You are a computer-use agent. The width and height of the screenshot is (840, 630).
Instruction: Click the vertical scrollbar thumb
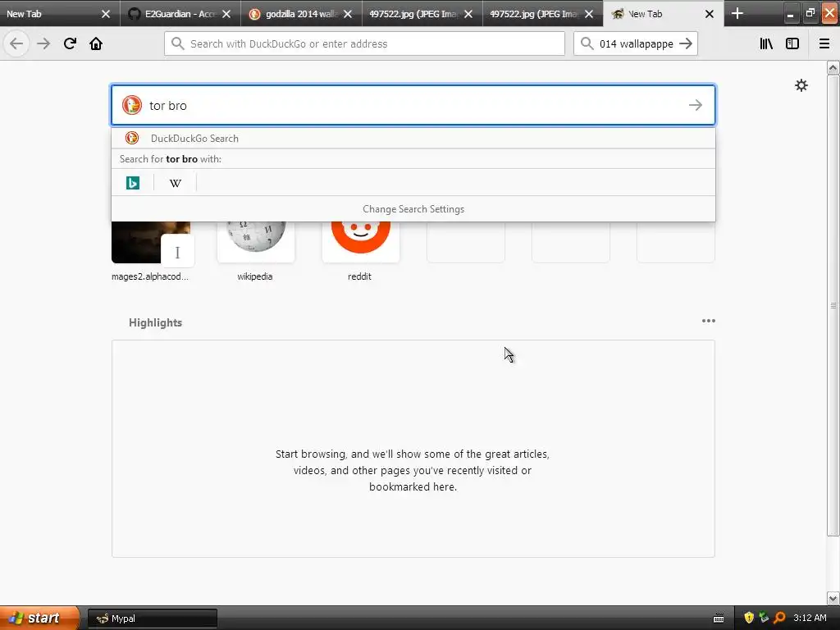833,305
